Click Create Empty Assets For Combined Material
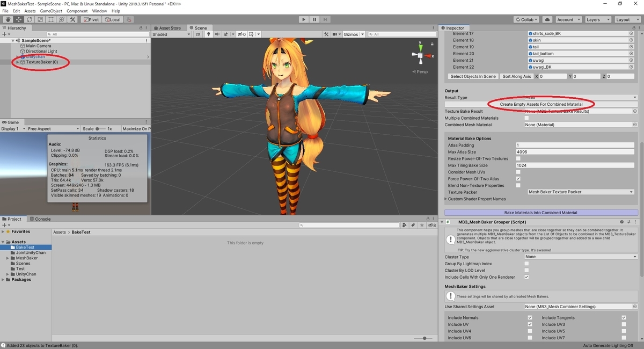The height and width of the screenshot is (349, 644). (541, 104)
